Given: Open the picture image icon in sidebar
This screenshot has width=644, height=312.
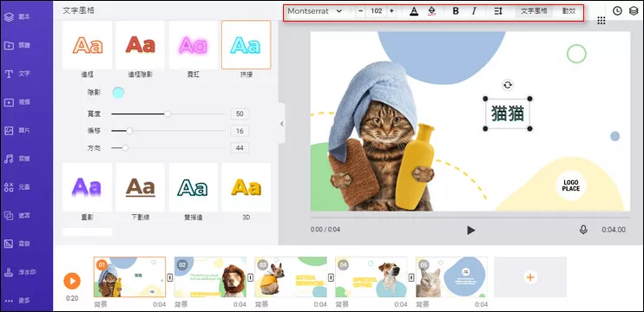Looking at the screenshot, I should point(9,130).
